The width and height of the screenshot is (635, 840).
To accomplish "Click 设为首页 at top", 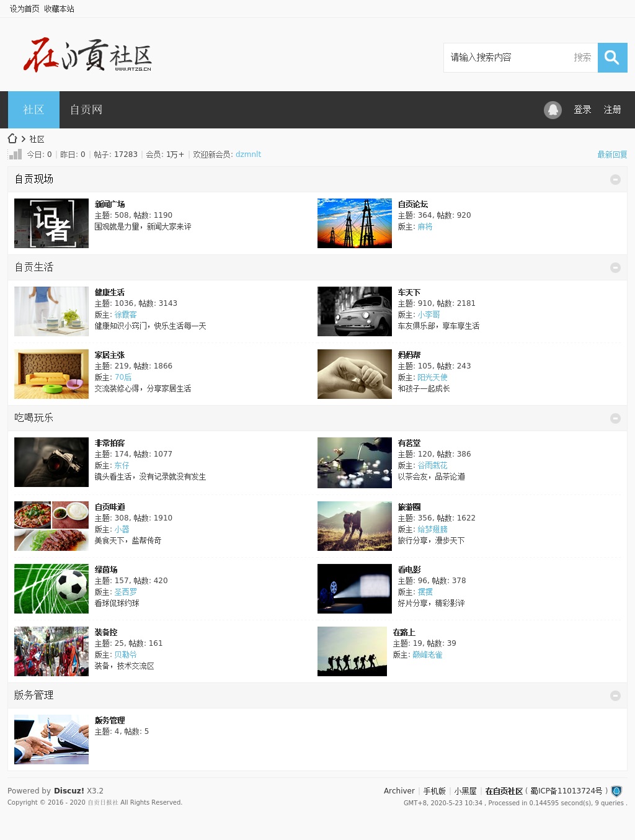I will pyautogui.click(x=24, y=9).
